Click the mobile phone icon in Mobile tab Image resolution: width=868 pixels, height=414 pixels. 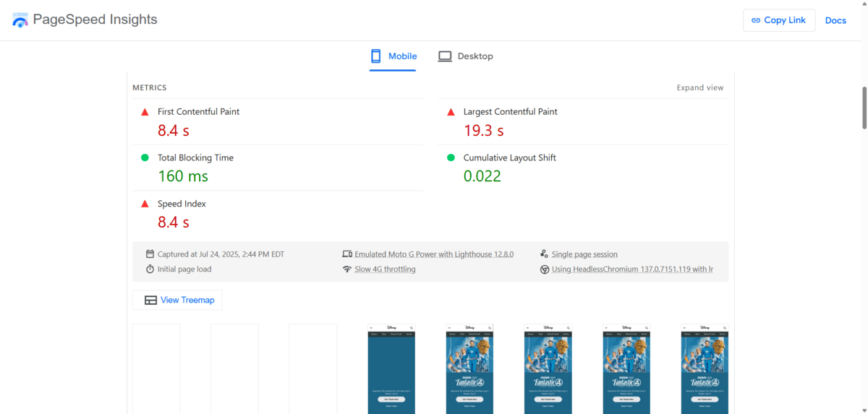click(375, 56)
